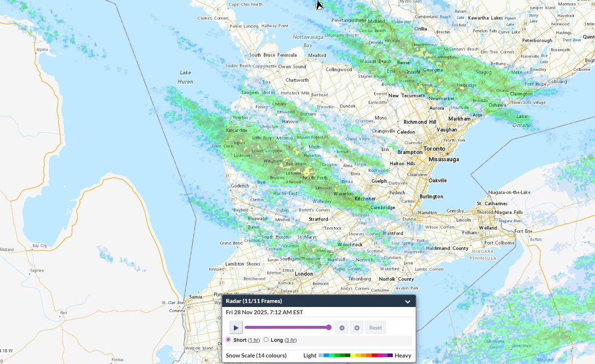Screen dimensions: 595x364
Task: Click the north arrow compass icon
Action: click(319, 5)
